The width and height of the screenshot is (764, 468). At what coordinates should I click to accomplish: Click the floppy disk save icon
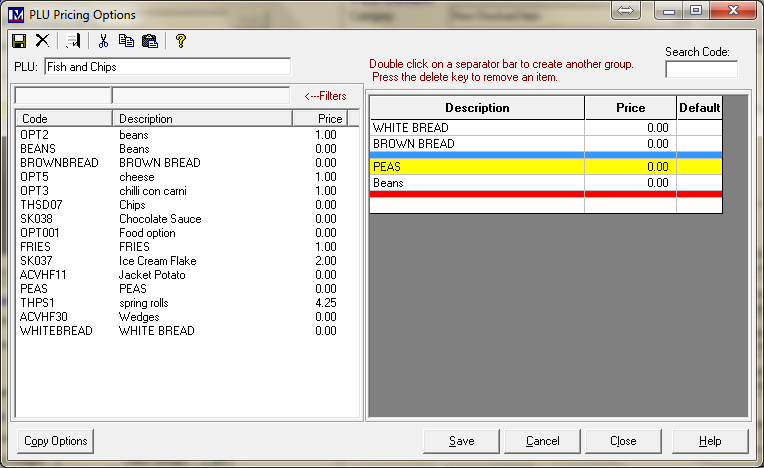click(19, 41)
